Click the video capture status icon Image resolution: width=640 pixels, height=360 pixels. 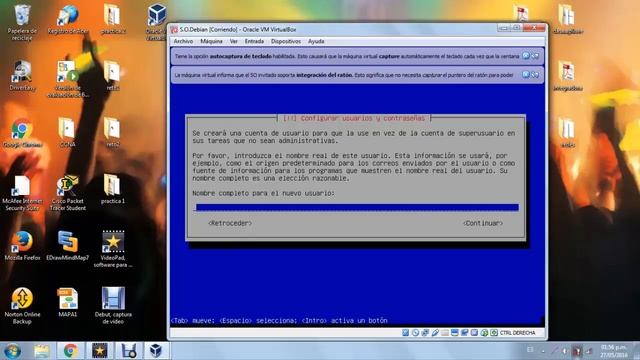(464, 333)
